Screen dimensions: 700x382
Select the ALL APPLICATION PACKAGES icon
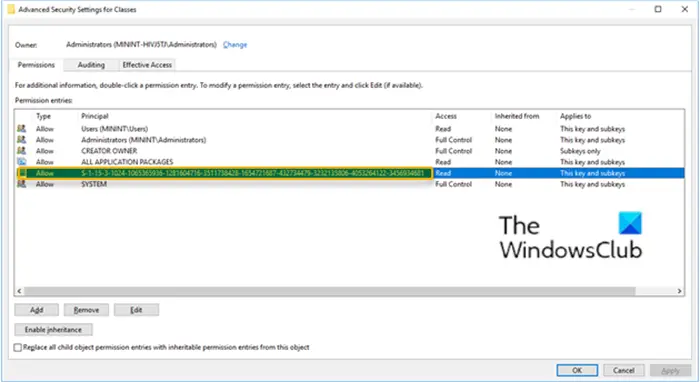pyautogui.click(x=21, y=162)
